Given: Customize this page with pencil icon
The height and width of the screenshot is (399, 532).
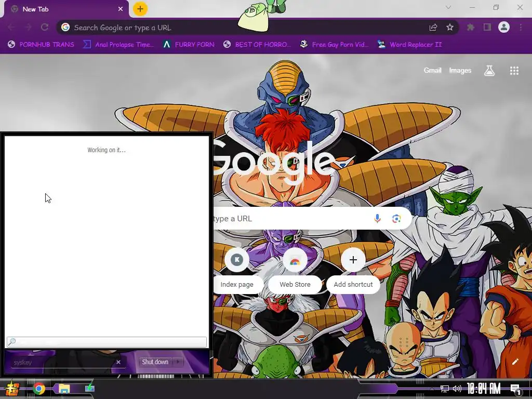Looking at the screenshot, I should click(515, 362).
